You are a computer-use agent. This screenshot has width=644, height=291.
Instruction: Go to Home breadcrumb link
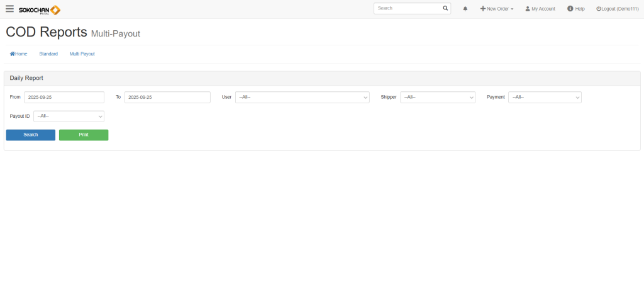(19, 54)
